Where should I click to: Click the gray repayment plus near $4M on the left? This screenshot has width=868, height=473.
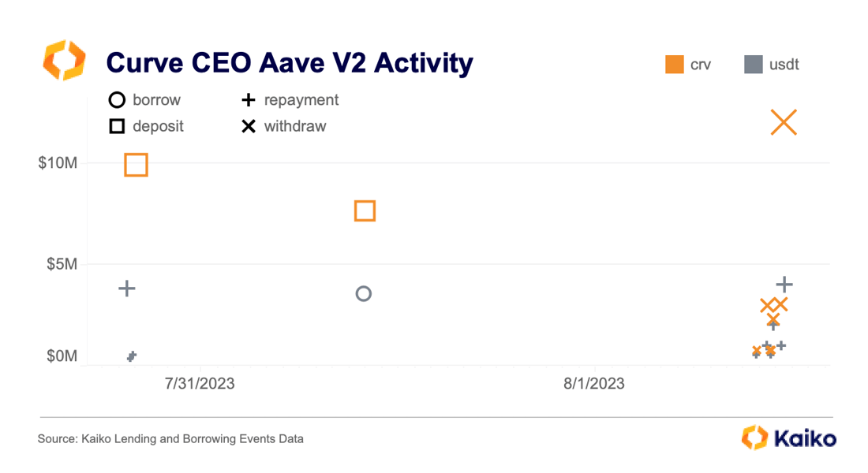coord(127,289)
